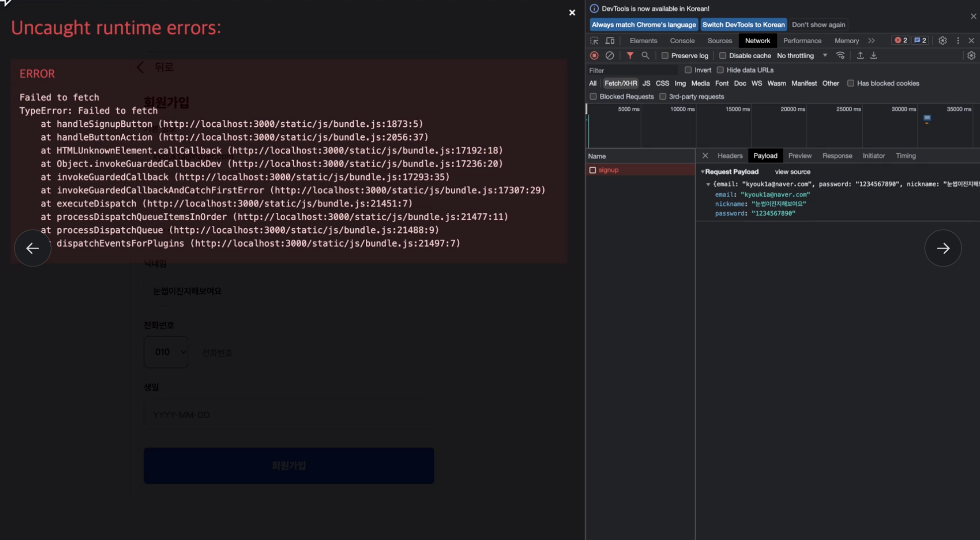Open the Response tab of the request
This screenshot has height=540, width=980.
[837, 156]
